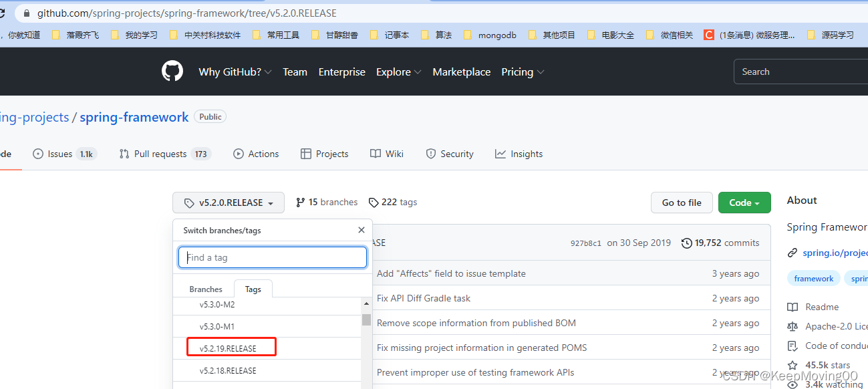Open the 中关村科技软件 bookmark folder
Image resolution: width=868 pixels, height=389 pixels.
[204, 35]
